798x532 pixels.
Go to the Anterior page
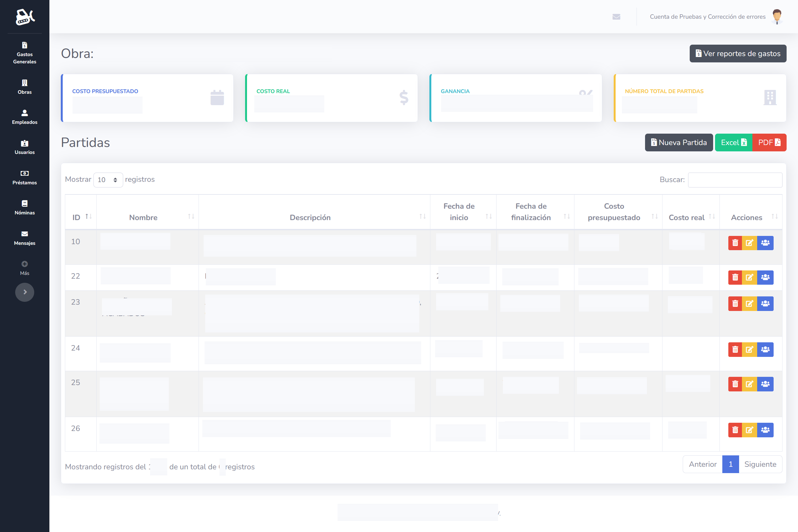coord(703,464)
